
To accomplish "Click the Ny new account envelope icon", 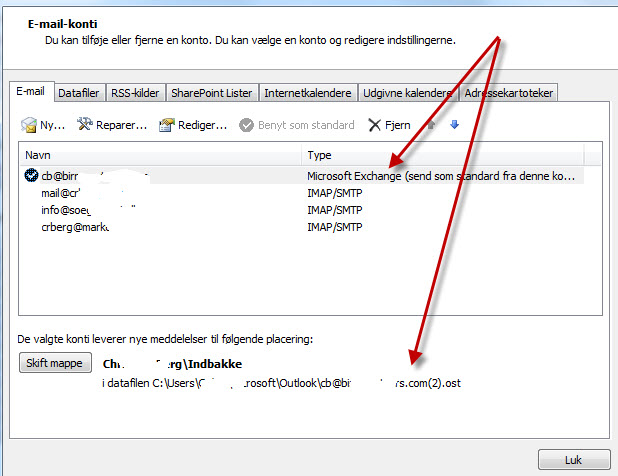I will 29,125.
